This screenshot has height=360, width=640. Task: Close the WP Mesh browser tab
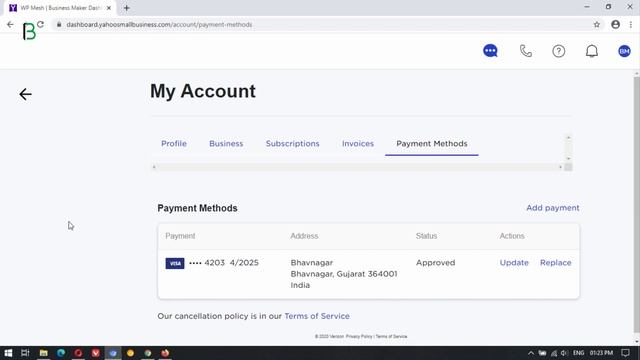pyautogui.click(x=109, y=8)
